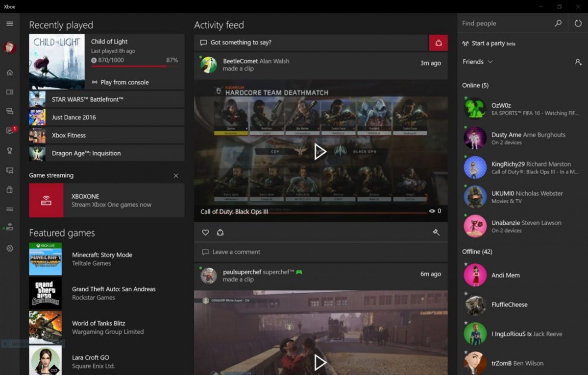Image resolution: width=588 pixels, height=375 pixels.
Task: Open Game DVR from the sidebar
Action: (x=10, y=170)
